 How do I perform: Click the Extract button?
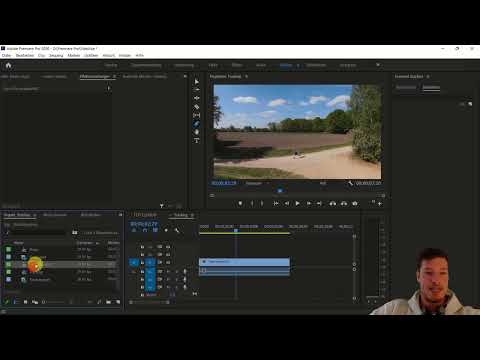344,203
